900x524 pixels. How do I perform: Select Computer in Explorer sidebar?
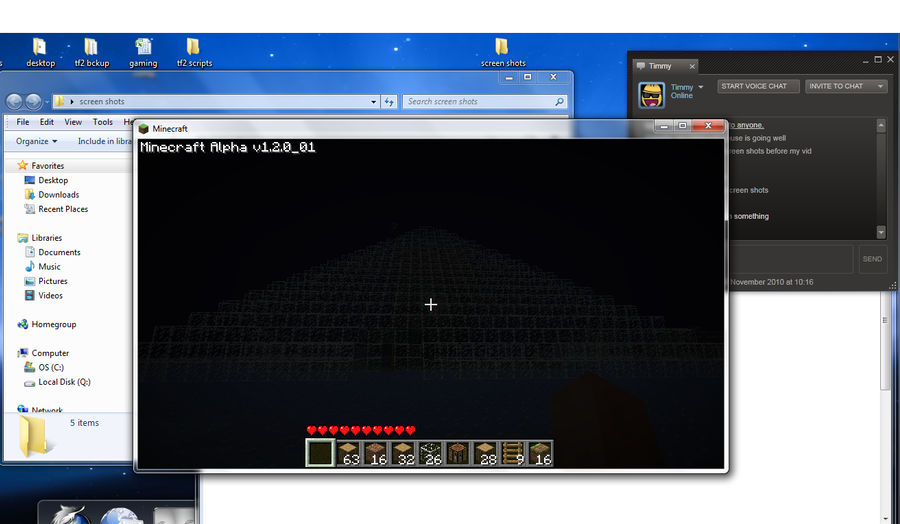tap(50, 353)
